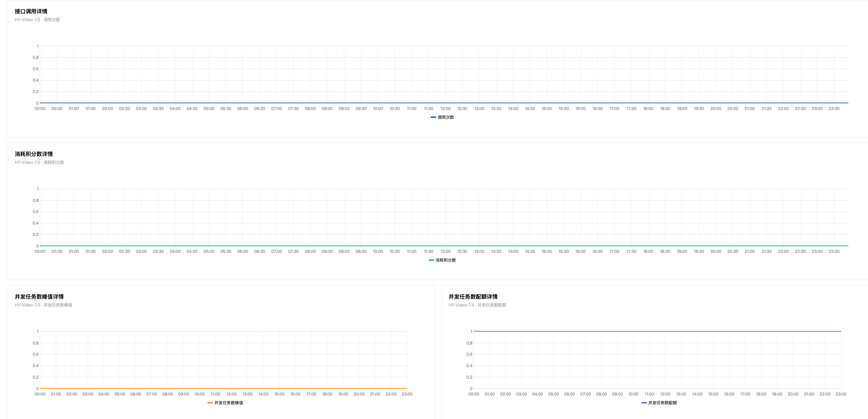
Task: Click the 接口调用详情 panel heading
Action: (31, 11)
